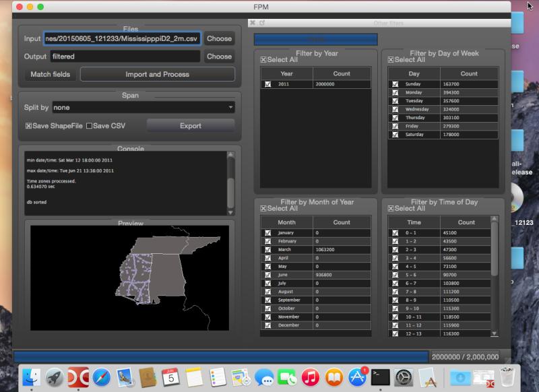Click the Export button
Screen dimensions: 539x392
(x=191, y=126)
